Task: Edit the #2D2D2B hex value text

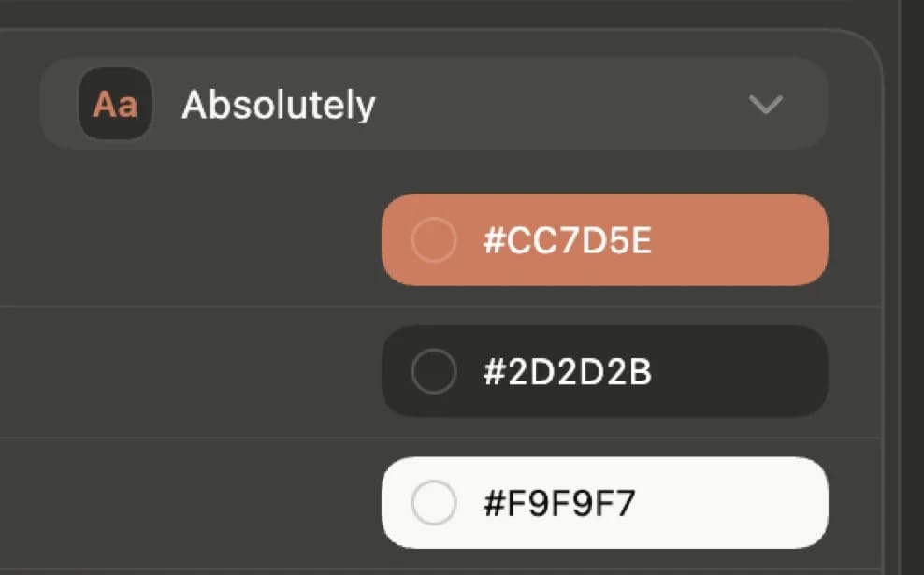Action: tap(567, 372)
